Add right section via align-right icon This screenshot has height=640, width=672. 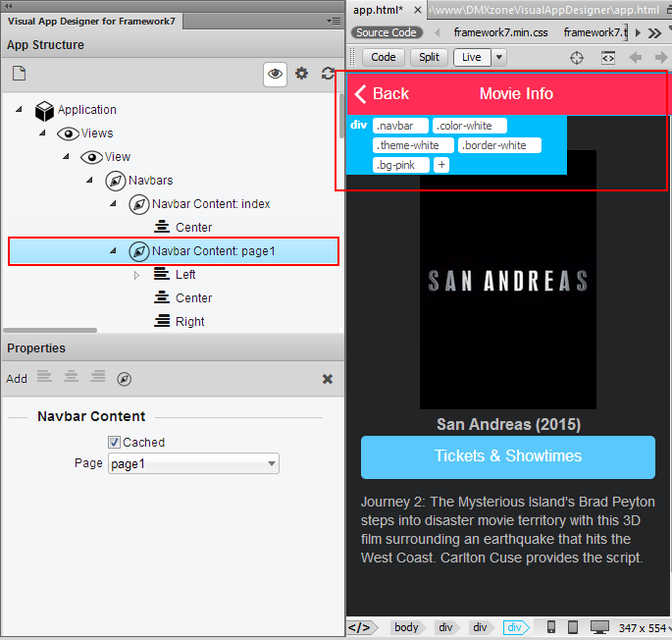pyautogui.click(x=98, y=377)
